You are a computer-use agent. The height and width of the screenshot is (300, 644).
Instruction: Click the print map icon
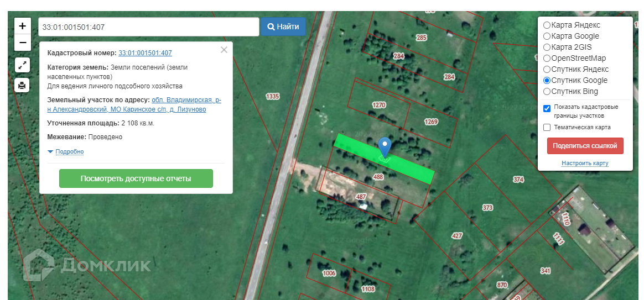click(22, 86)
